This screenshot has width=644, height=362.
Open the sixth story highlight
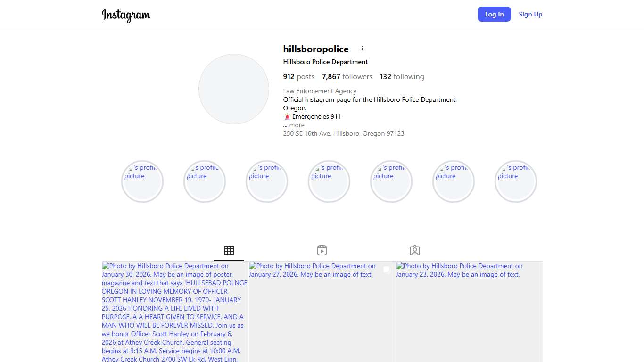point(454,181)
